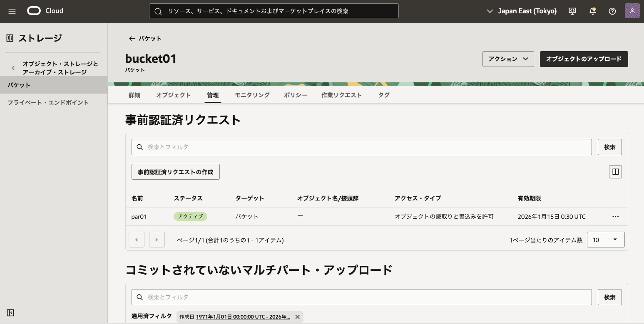Screen dimensions: 644x324
Task: Switch to the 詳細 tab
Action: (134, 95)
